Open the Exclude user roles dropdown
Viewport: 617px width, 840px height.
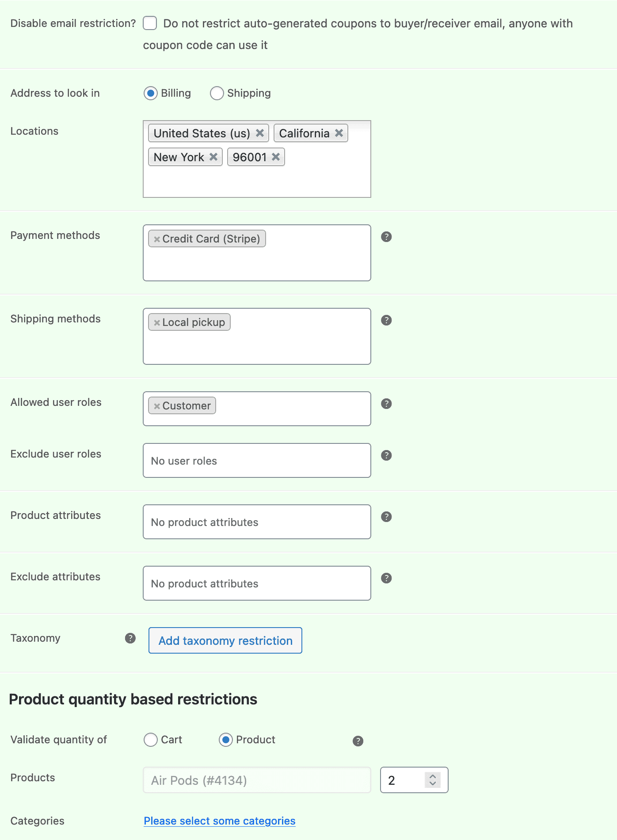(x=256, y=460)
